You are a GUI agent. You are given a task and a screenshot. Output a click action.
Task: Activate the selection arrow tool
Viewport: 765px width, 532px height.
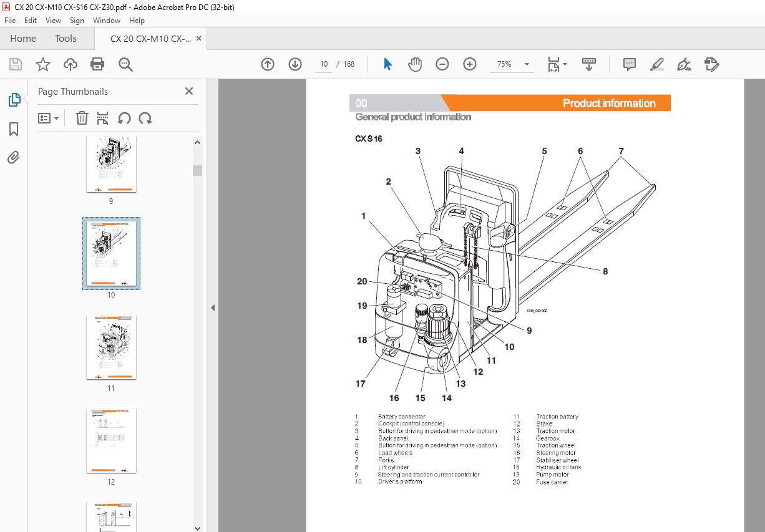[x=387, y=64]
